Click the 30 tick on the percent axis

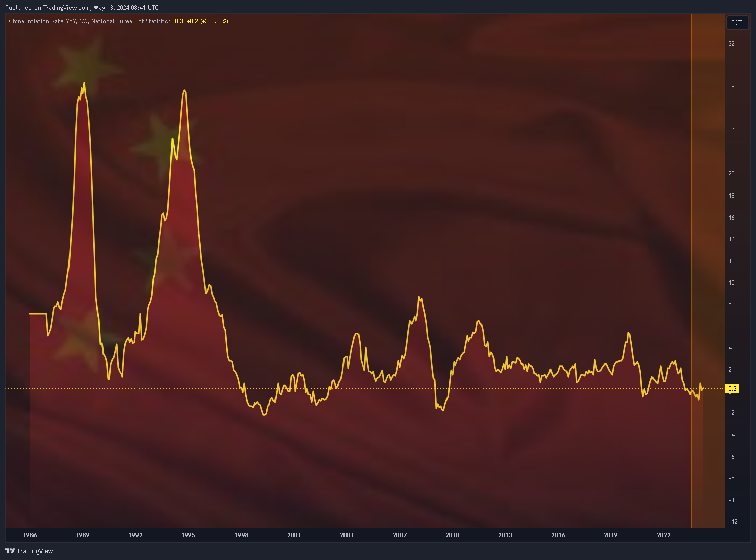pyautogui.click(x=731, y=65)
